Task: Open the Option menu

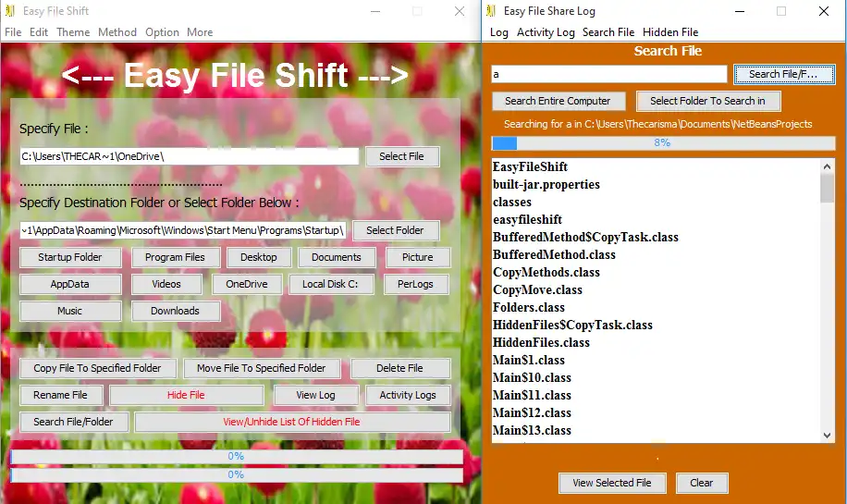Action: pos(162,32)
